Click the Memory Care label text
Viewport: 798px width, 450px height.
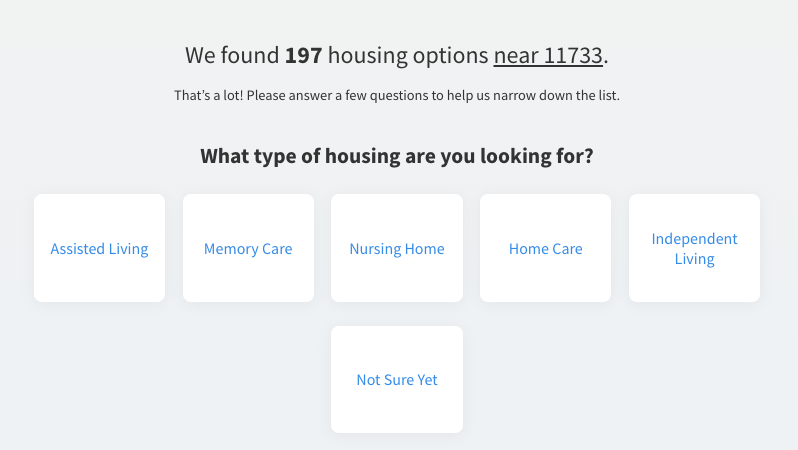coord(248,249)
